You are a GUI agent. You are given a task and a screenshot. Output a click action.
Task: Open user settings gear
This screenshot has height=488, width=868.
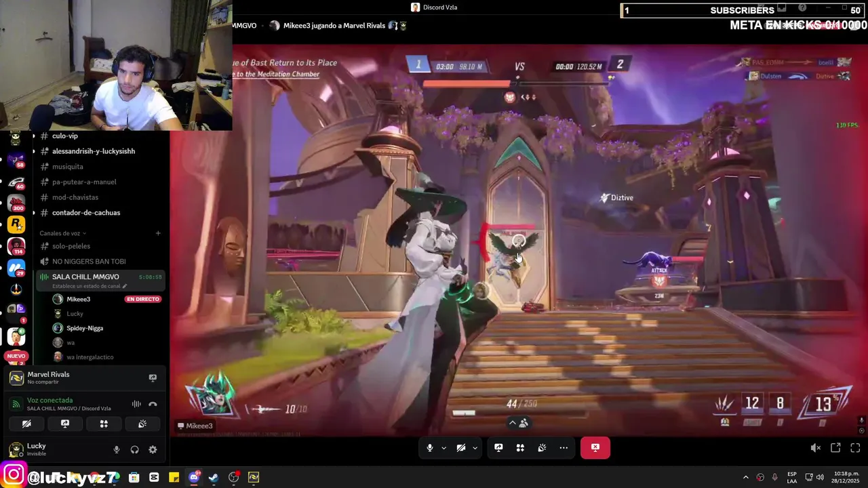(153, 449)
